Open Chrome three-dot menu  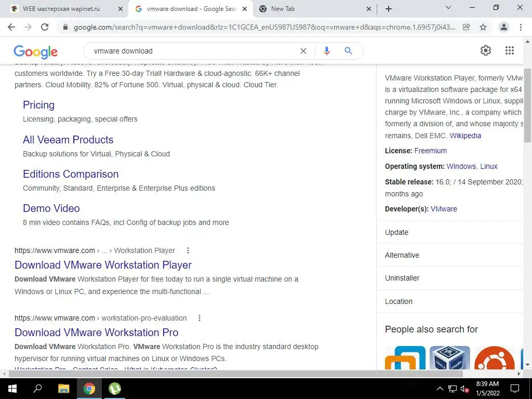pos(521,27)
